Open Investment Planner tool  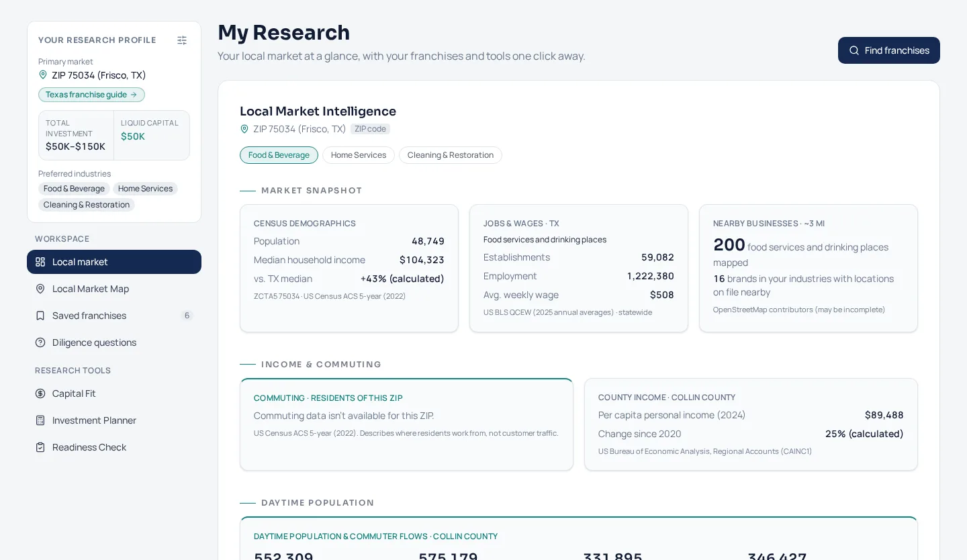pos(114,420)
